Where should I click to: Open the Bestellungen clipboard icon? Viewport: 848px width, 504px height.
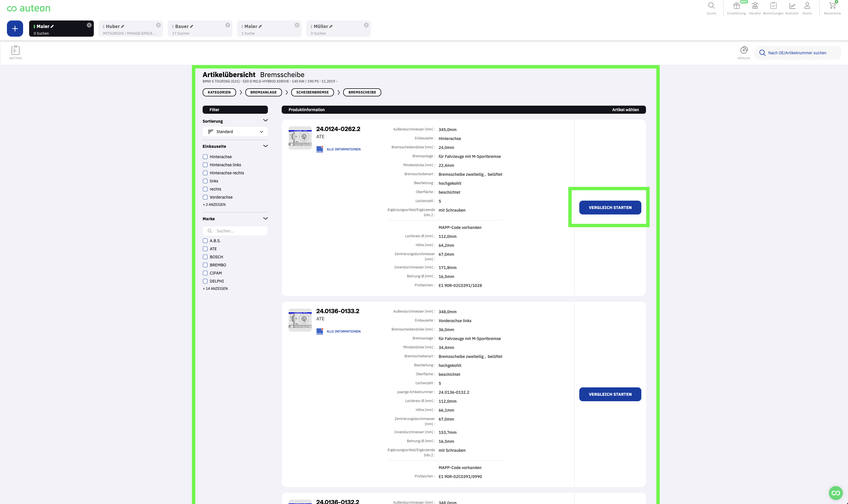point(773,6)
